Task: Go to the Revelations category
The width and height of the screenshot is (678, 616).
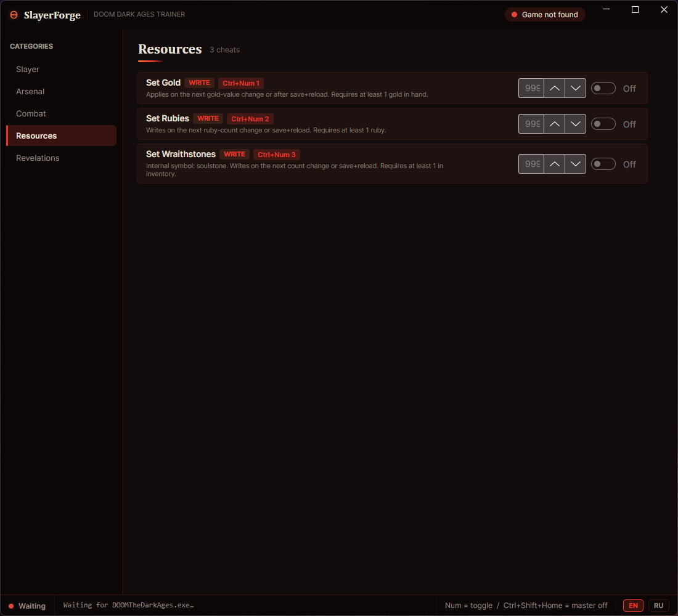Action: pos(62,158)
